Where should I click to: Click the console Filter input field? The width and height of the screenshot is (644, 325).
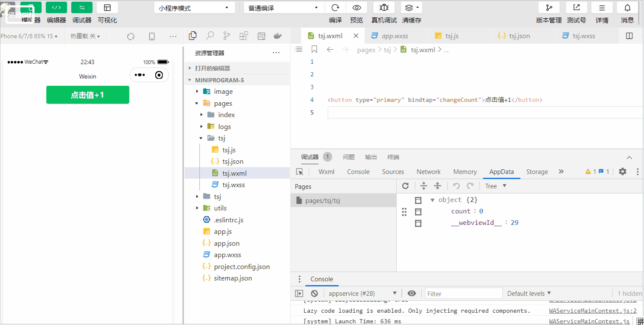[464, 294]
